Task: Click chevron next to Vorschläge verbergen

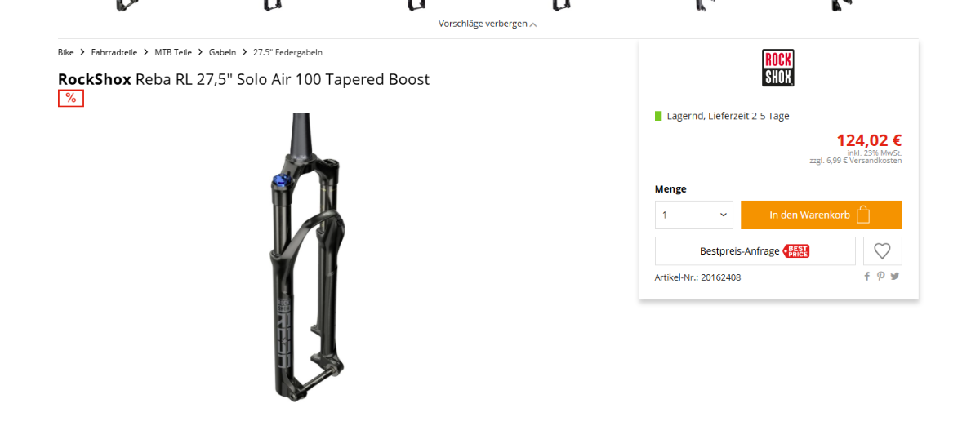Action: (533, 24)
